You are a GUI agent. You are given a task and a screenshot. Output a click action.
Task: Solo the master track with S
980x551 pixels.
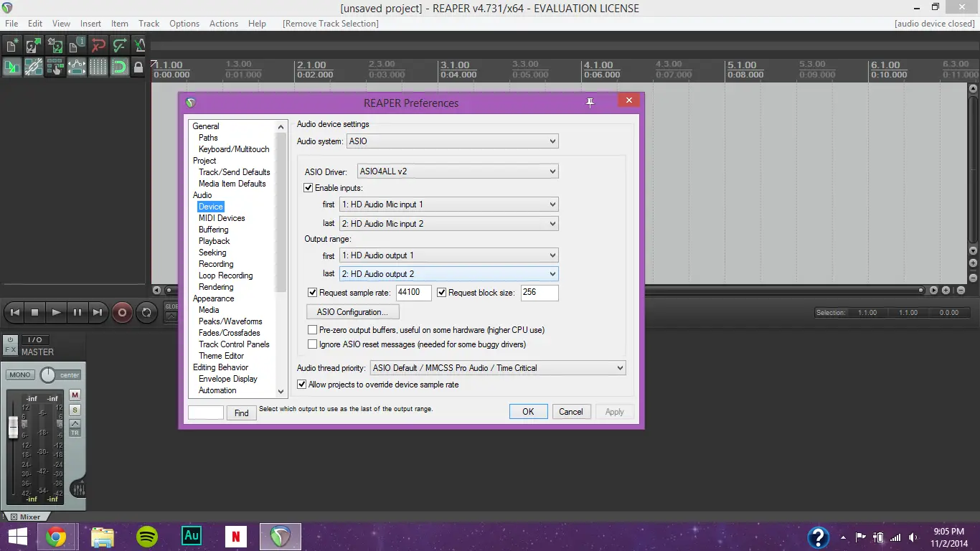(75, 410)
